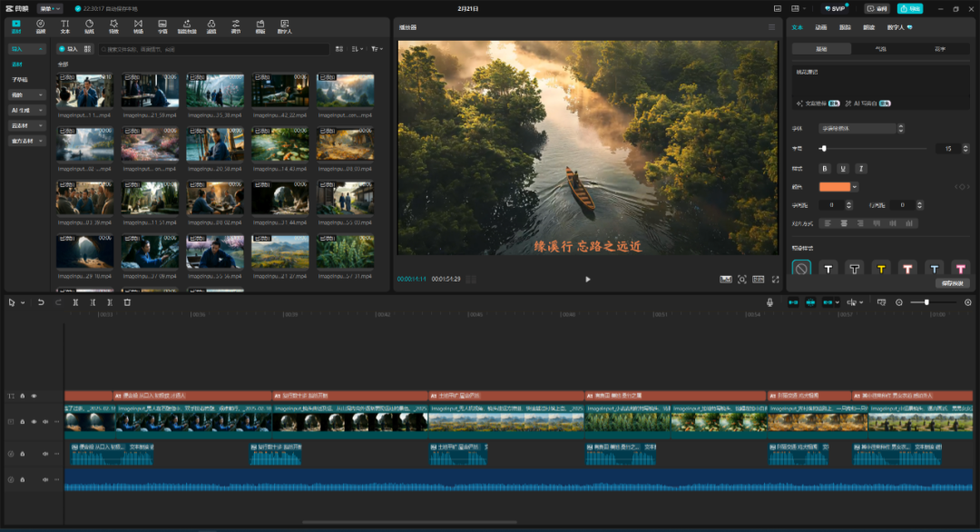Toggle auto-snap in the timeline toolbar
Screen dimensions: 980x532
(810, 302)
